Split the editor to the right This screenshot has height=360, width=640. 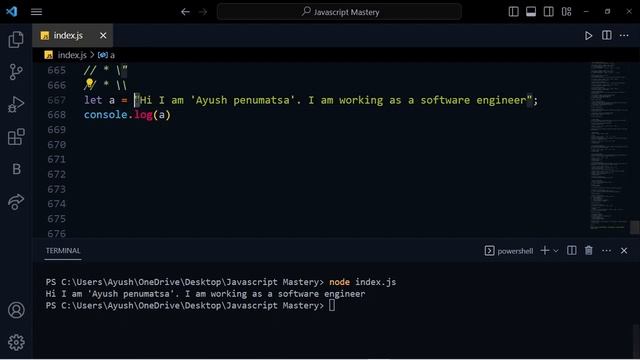click(607, 36)
